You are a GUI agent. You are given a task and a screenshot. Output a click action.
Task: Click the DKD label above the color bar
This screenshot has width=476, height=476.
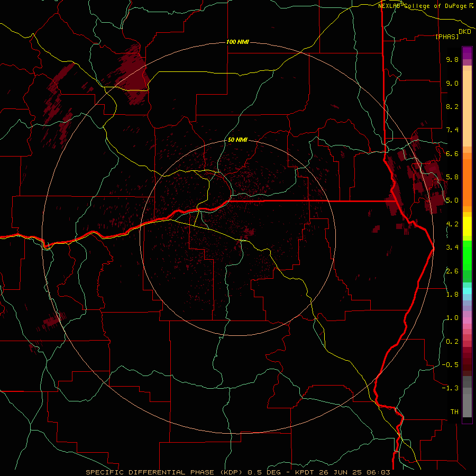tap(464, 31)
